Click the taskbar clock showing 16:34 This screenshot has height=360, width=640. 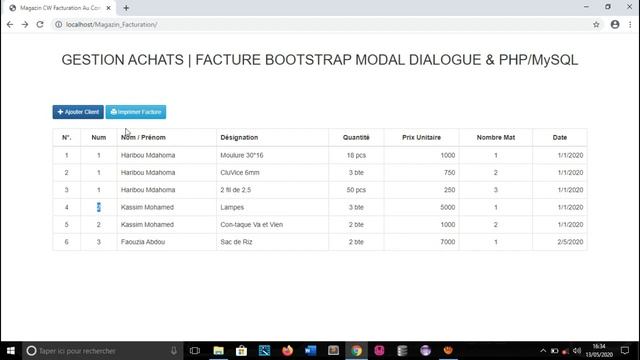pyautogui.click(x=599, y=351)
